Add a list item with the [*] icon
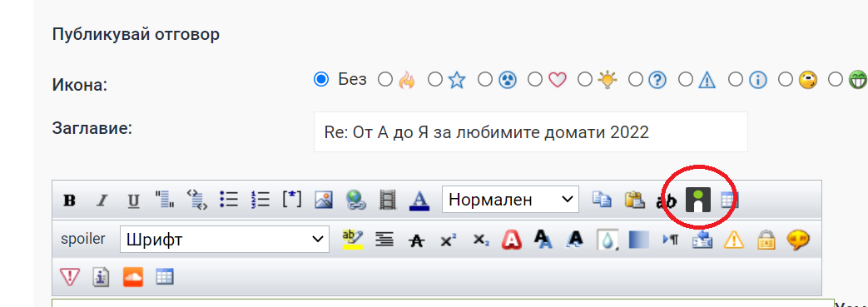 point(292,199)
